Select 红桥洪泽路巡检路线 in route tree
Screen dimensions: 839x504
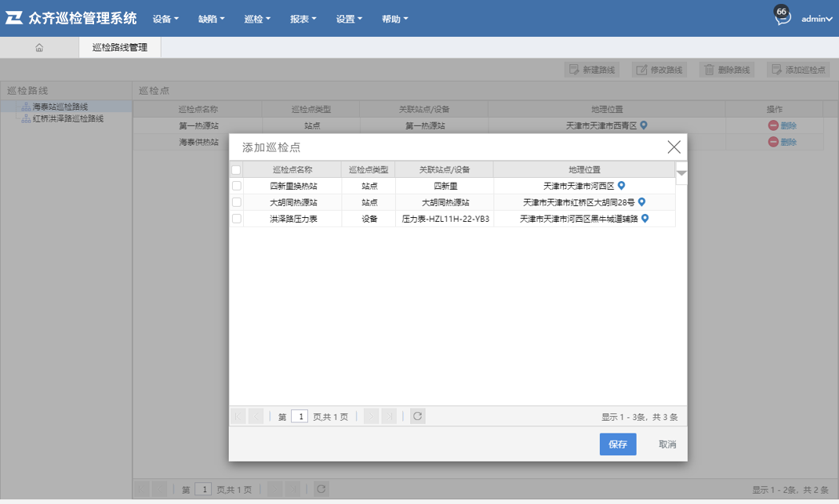(x=68, y=119)
